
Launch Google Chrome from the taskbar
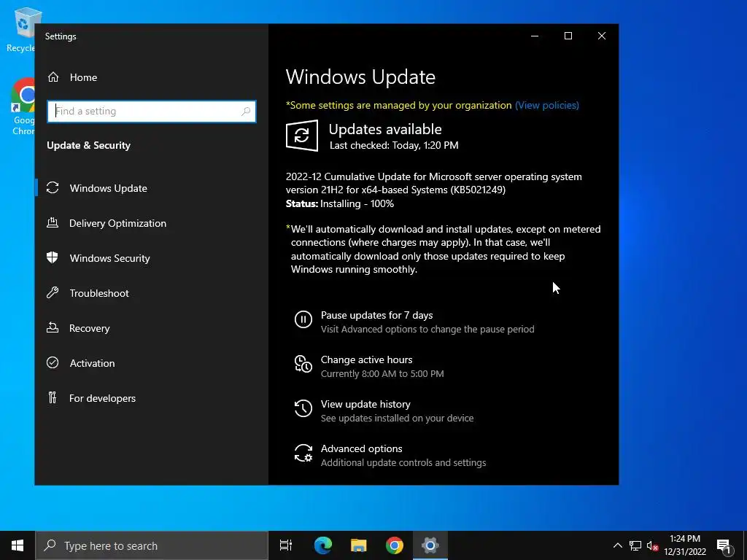pyautogui.click(x=395, y=545)
